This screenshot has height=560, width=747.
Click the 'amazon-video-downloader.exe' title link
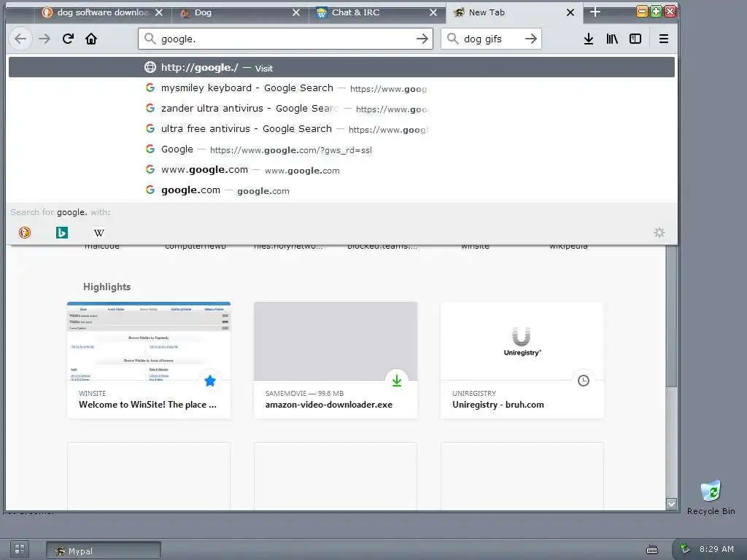(329, 405)
